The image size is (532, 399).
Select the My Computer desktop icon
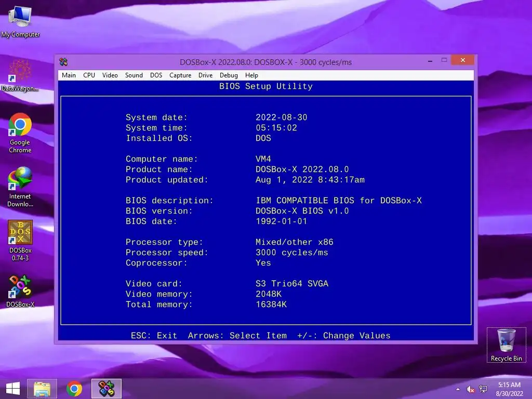[20, 21]
